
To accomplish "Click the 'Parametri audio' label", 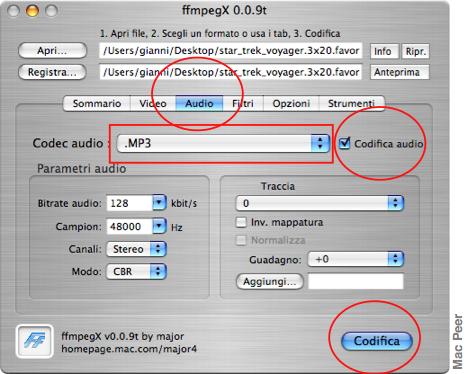I will (x=82, y=169).
